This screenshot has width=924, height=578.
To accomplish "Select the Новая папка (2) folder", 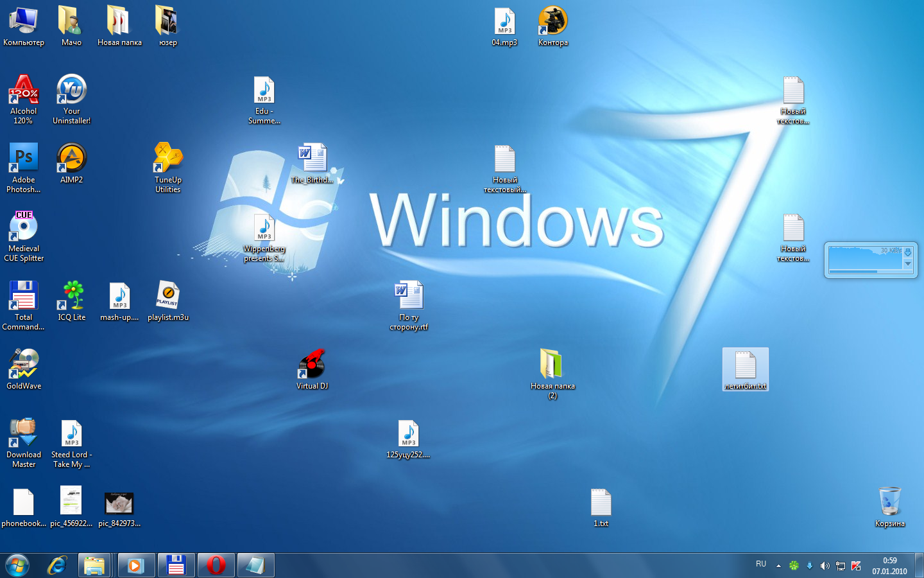I will pos(552,374).
